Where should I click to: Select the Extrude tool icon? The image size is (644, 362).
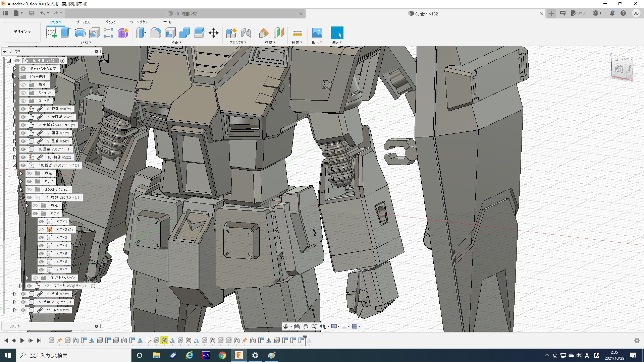(65, 33)
